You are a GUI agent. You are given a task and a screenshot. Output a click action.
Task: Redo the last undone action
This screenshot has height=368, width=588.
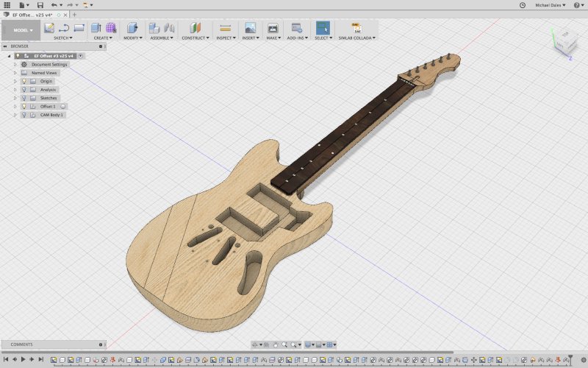pos(70,5)
